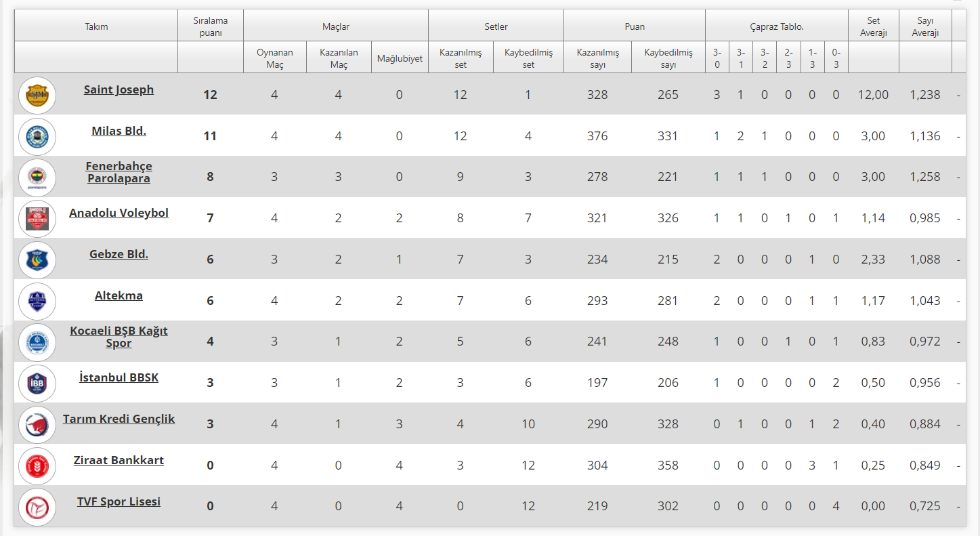980x536 pixels.
Task: Click the İstanbul BBSK team logo
Action: coord(37,384)
